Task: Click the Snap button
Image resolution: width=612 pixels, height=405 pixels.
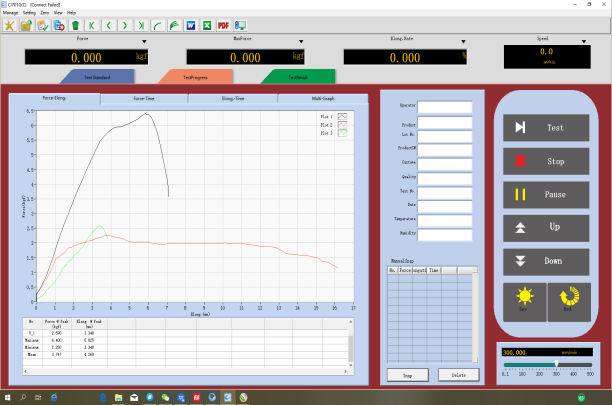Action: pyautogui.click(x=407, y=374)
